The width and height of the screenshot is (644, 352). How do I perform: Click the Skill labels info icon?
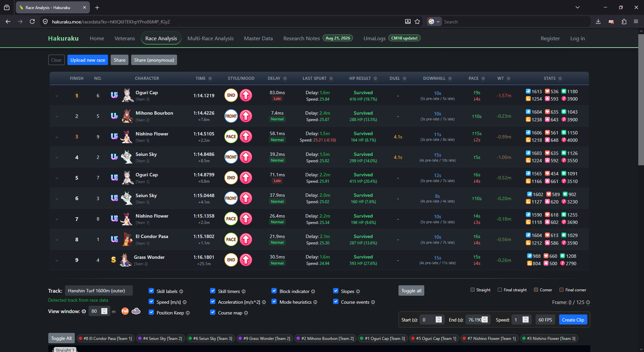[181, 291]
